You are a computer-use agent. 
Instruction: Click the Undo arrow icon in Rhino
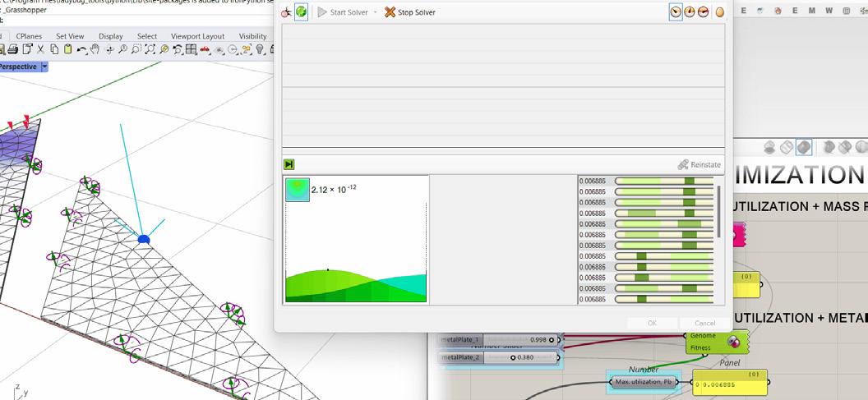[81, 50]
